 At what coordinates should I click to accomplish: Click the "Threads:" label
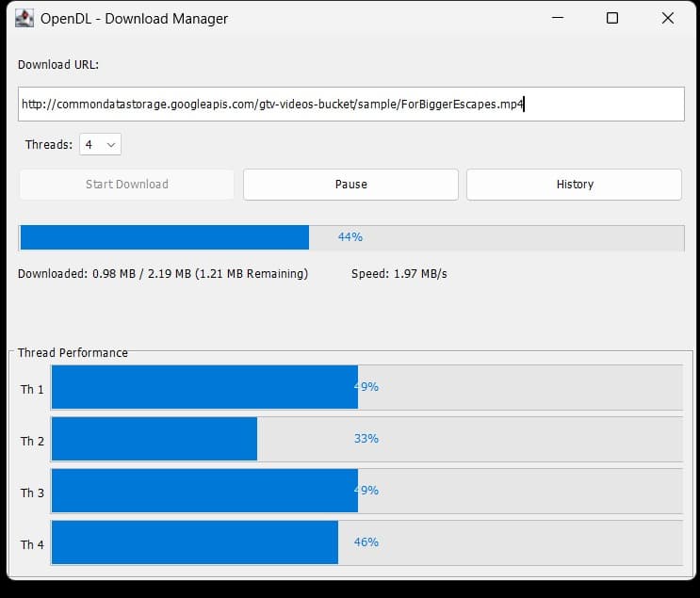pyautogui.click(x=49, y=145)
